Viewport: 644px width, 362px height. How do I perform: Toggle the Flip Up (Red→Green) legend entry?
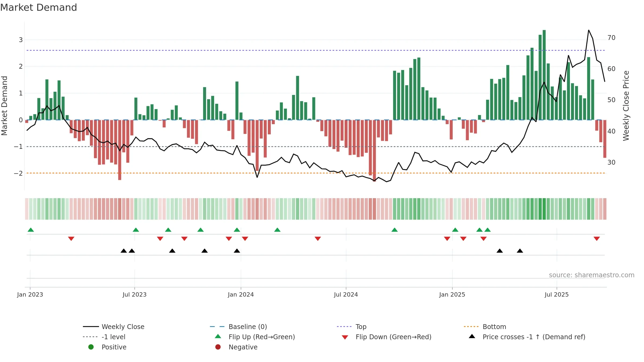(x=255, y=337)
